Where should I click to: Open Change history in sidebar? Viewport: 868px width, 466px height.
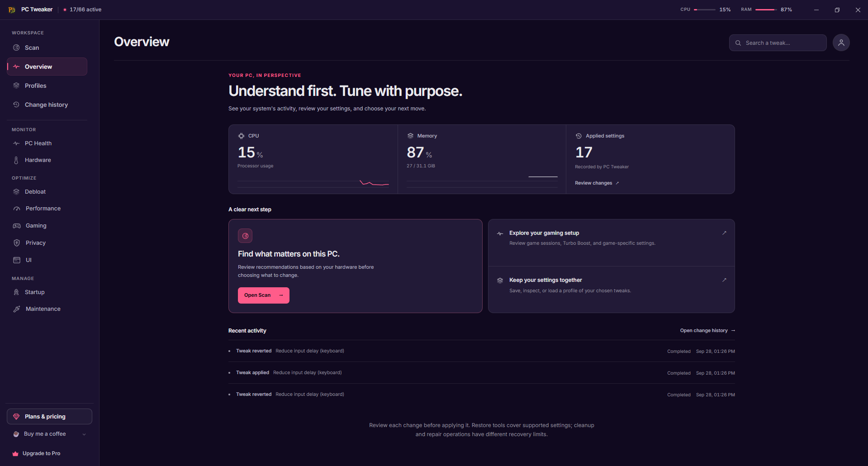pyautogui.click(x=47, y=105)
